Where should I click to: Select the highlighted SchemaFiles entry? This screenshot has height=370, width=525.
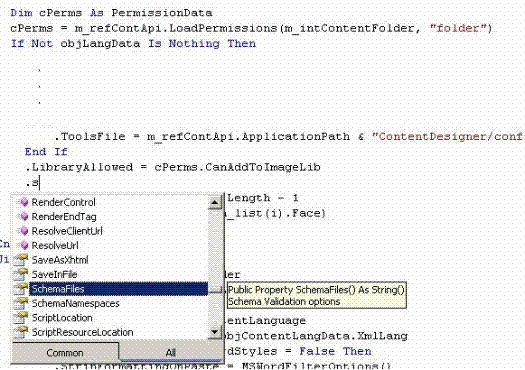point(119,289)
